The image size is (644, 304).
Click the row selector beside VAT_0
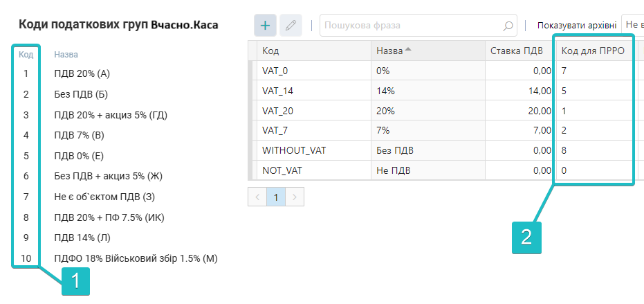252,71
